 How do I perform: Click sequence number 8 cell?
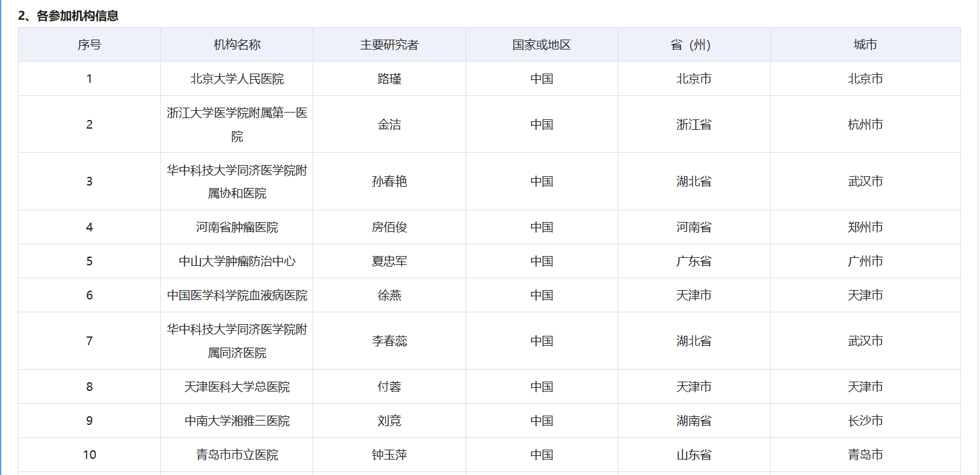pyautogui.click(x=89, y=387)
